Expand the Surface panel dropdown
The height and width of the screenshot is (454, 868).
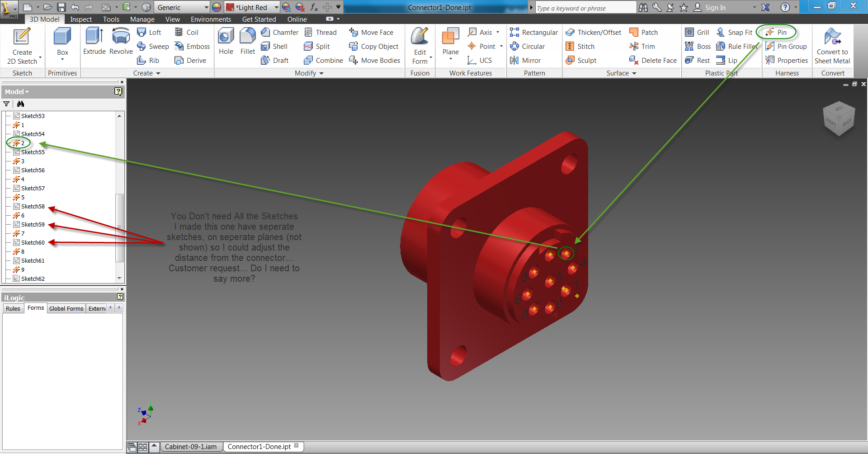pos(634,73)
